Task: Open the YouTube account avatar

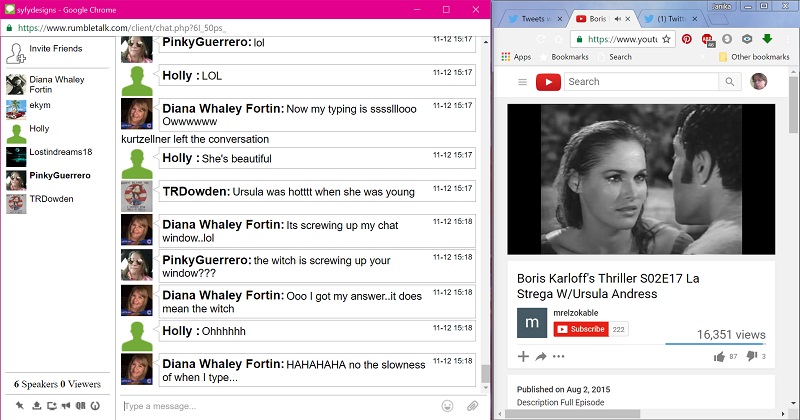Action: click(x=759, y=81)
